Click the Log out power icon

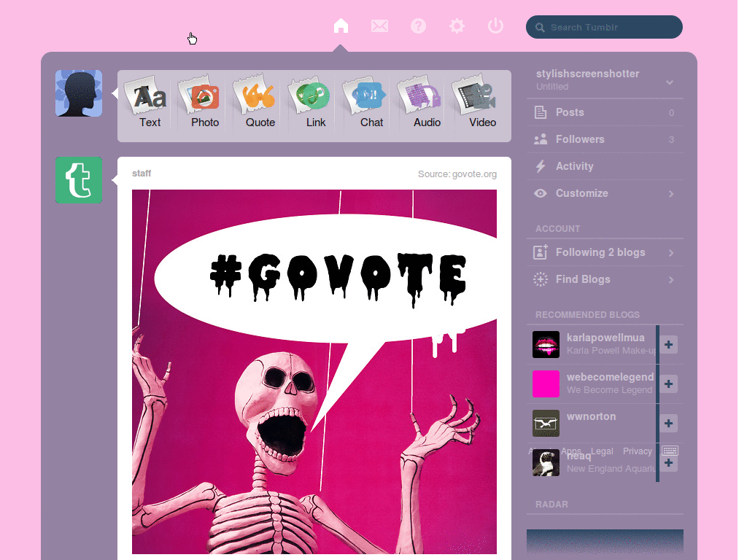(495, 26)
